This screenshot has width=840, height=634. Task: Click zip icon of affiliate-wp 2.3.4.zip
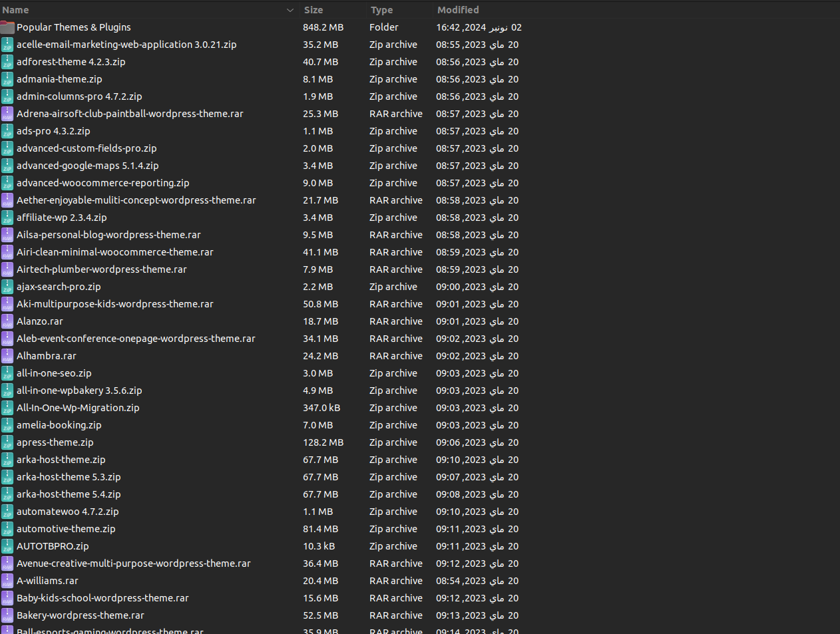[7, 218]
